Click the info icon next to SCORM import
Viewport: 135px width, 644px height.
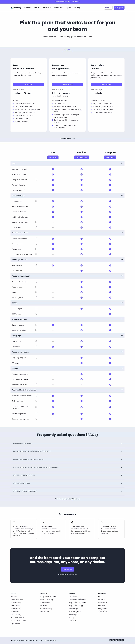click(36, 308)
